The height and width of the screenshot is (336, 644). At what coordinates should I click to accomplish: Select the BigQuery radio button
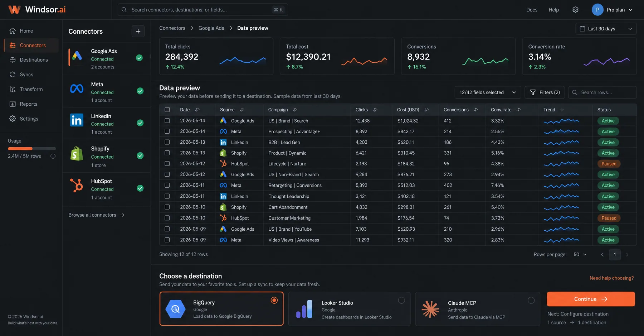[274, 300]
